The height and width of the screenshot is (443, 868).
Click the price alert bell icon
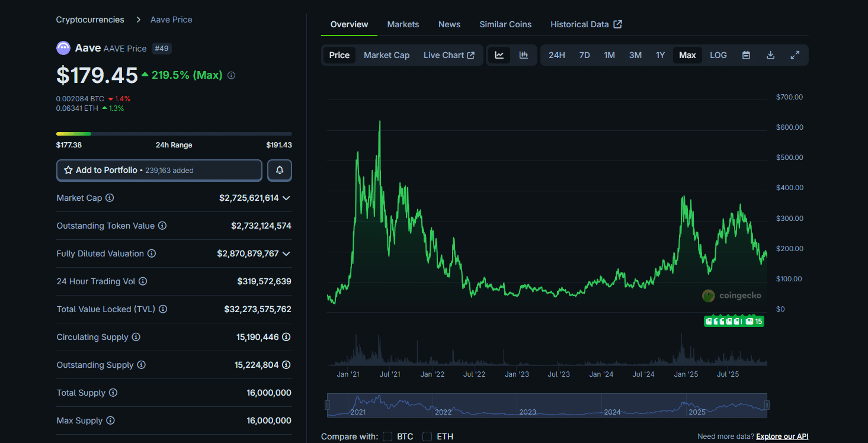point(279,170)
